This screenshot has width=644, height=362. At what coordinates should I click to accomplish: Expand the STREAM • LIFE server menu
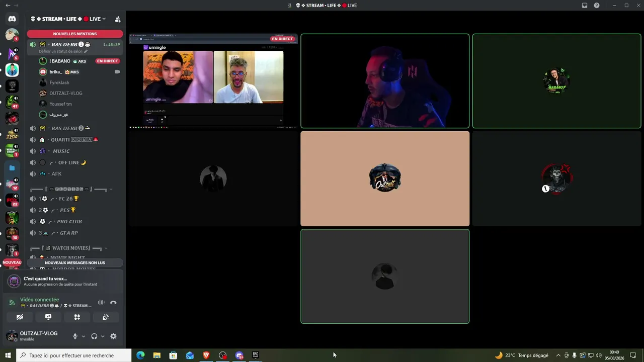(68, 19)
